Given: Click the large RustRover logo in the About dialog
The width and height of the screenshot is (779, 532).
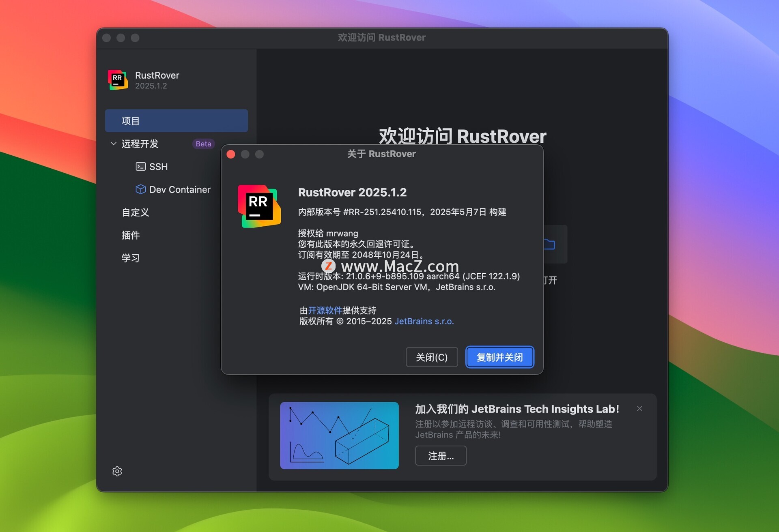Looking at the screenshot, I should tap(259, 206).
